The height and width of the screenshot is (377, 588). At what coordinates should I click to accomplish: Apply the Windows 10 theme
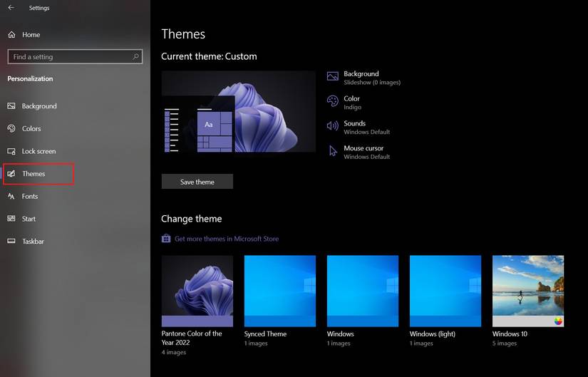(x=527, y=291)
